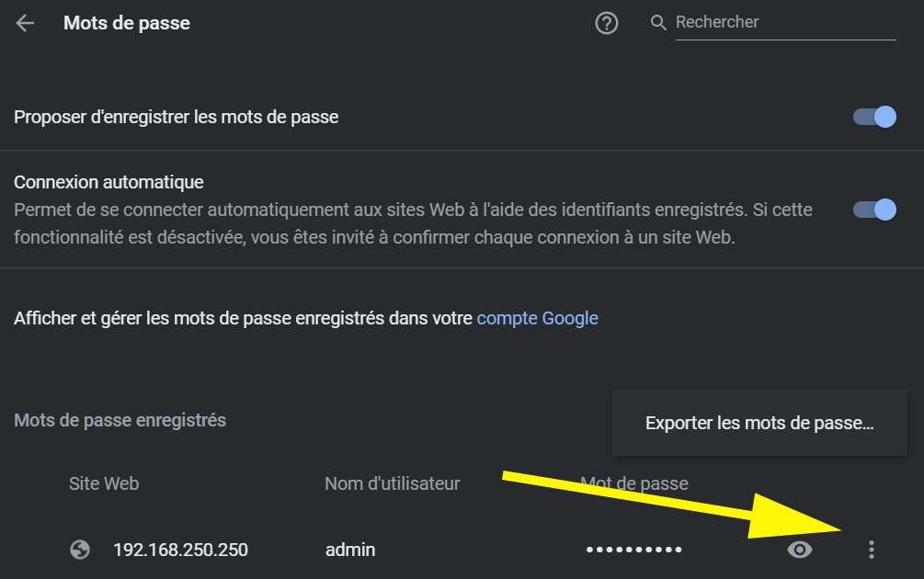Select the admin username text

click(350, 550)
